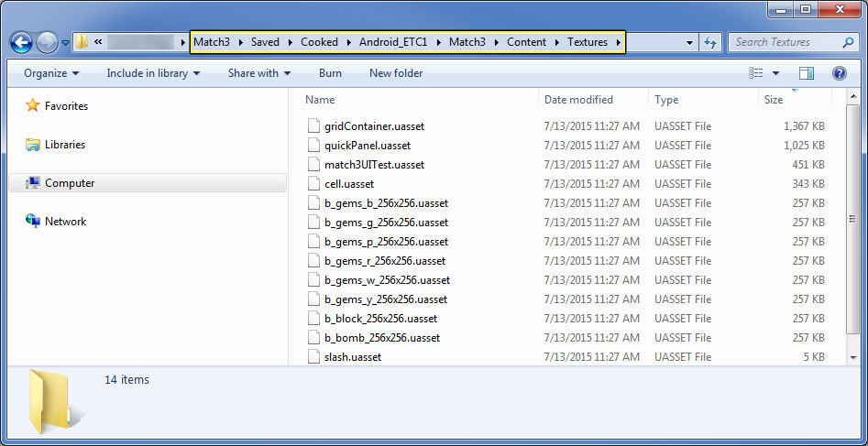The image size is (868, 446).
Task: Expand the view options arrow
Action: coord(775,73)
